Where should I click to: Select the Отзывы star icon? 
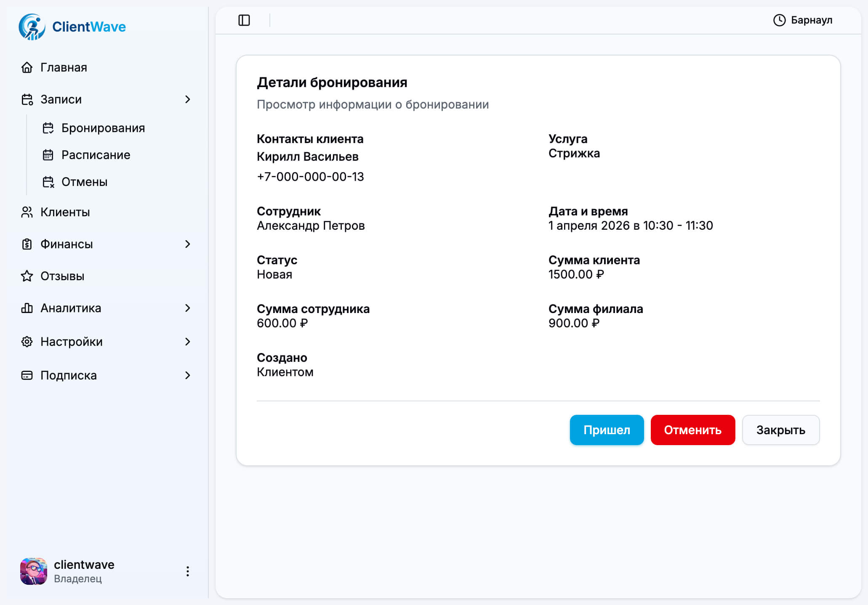pos(27,276)
